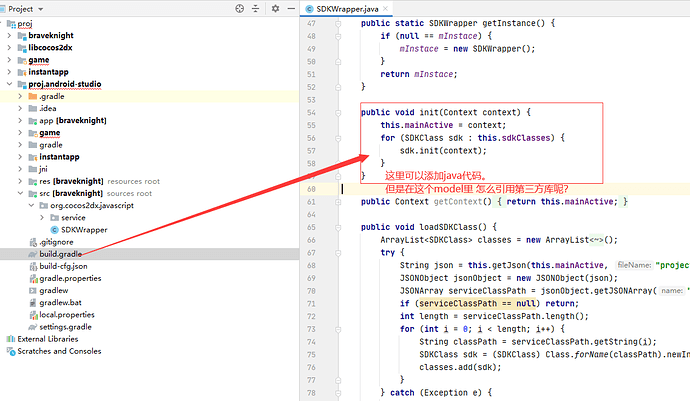The height and width of the screenshot is (401, 690).
Task: Select the gradle folder under proj.android-studio
Action: [x=51, y=145]
